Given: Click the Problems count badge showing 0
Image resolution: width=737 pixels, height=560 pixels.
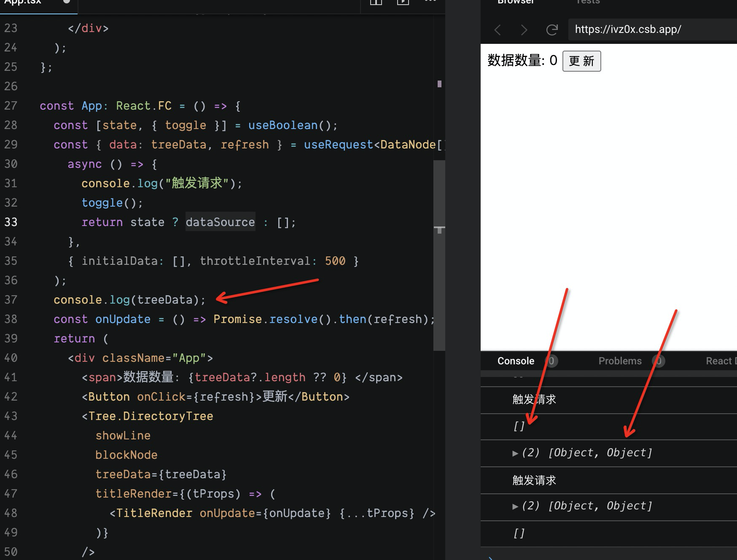Looking at the screenshot, I should pyautogui.click(x=658, y=361).
